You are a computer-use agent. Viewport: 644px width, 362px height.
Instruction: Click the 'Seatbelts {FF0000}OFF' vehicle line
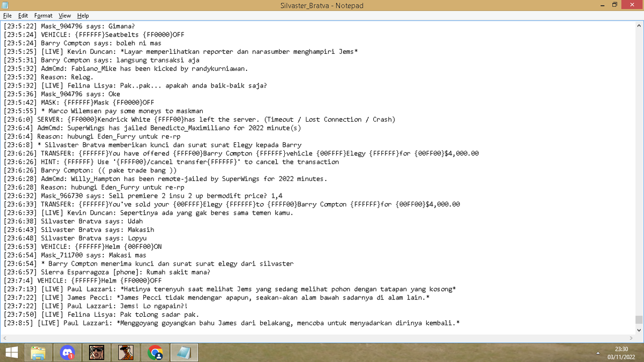click(94, 35)
